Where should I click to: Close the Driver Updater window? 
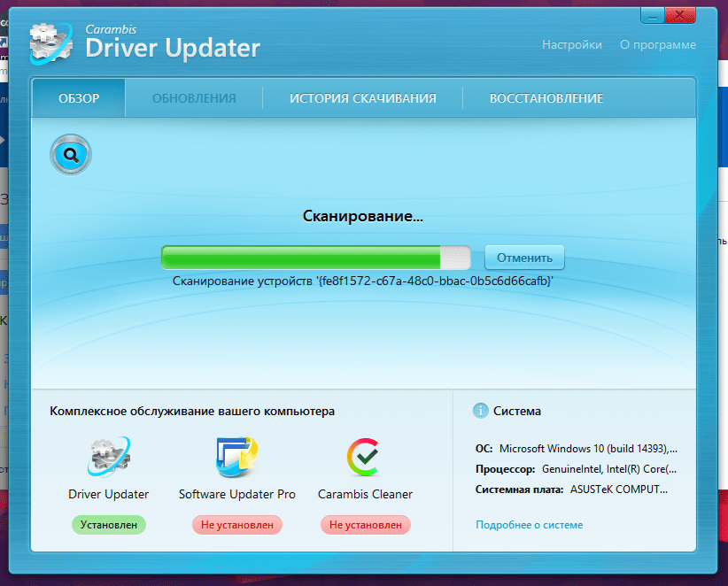pyautogui.click(x=680, y=16)
